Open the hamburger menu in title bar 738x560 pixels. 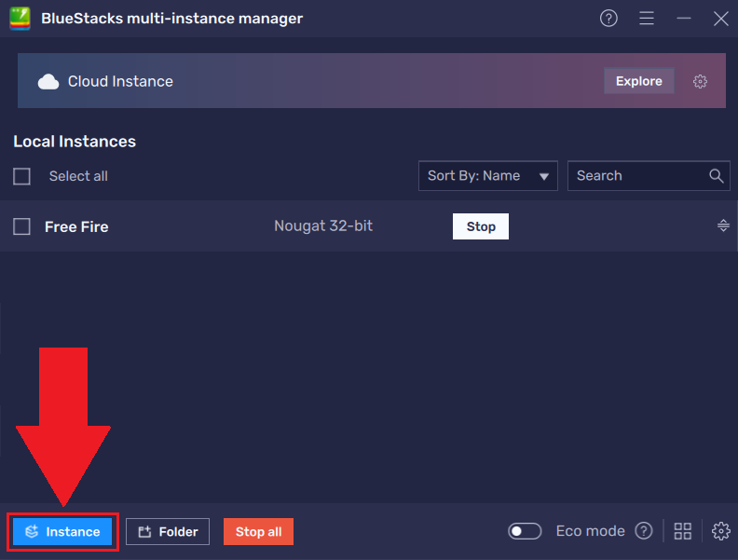tap(647, 19)
